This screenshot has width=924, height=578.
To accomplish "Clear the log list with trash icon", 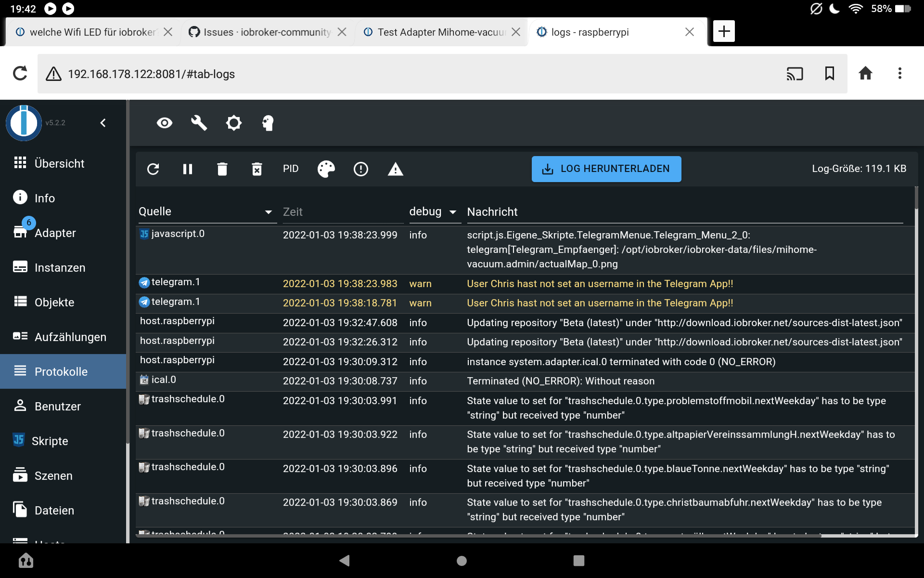I will 222,169.
